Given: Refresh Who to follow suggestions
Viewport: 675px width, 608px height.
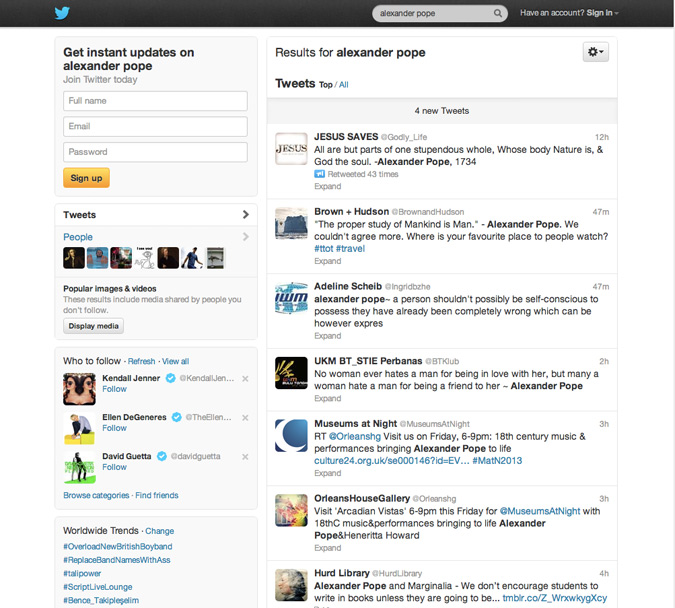Looking at the screenshot, I should (x=141, y=361).
